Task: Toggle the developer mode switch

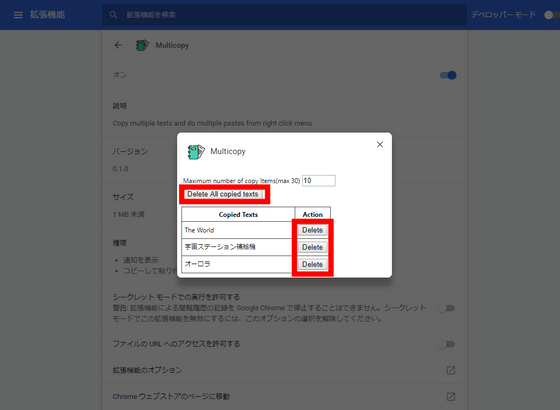Action: 551,15
